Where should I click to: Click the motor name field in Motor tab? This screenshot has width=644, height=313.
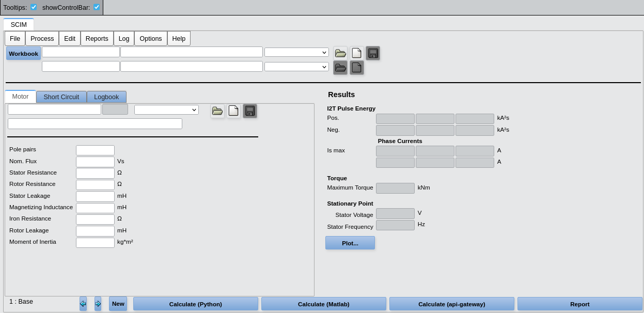coord(54,109)
